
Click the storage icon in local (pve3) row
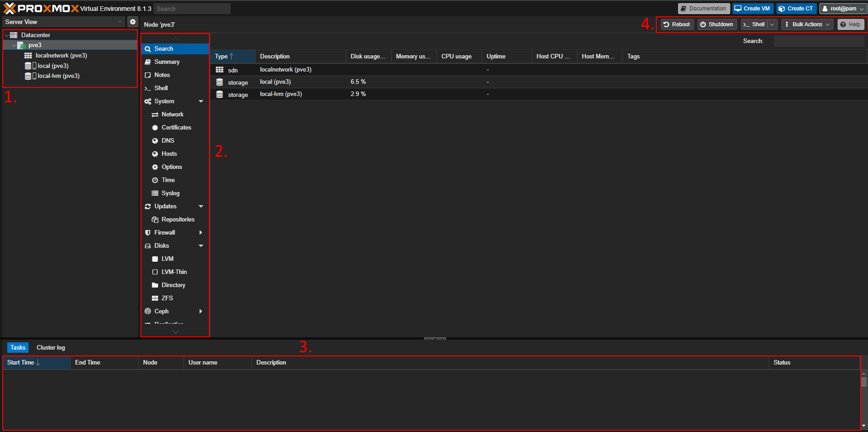click(x=219, y=82)
